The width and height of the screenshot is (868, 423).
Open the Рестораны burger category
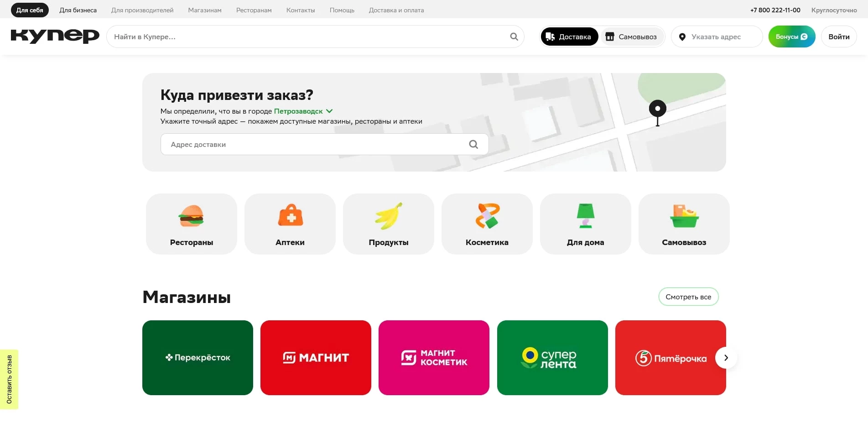click(x=192, y=224)
